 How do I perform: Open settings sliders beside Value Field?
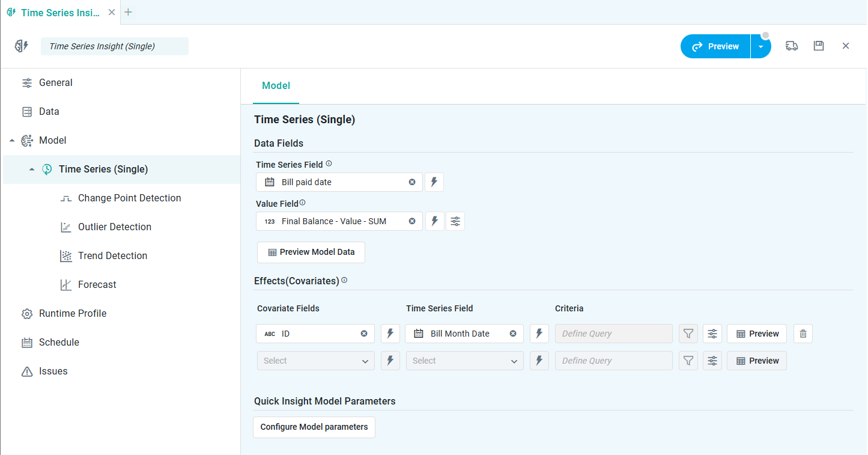coord(455,221)
